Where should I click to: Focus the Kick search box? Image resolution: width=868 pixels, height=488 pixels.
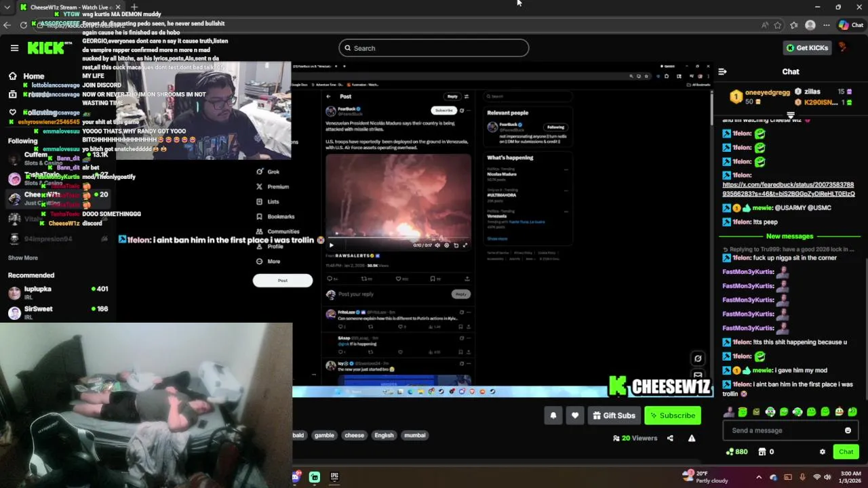(434, 48)
